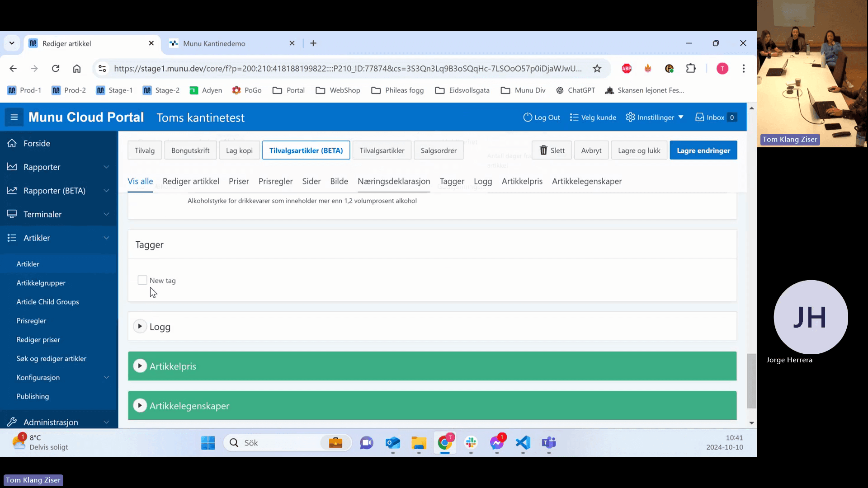Bookmark this page with the star icon

[597, 69]
